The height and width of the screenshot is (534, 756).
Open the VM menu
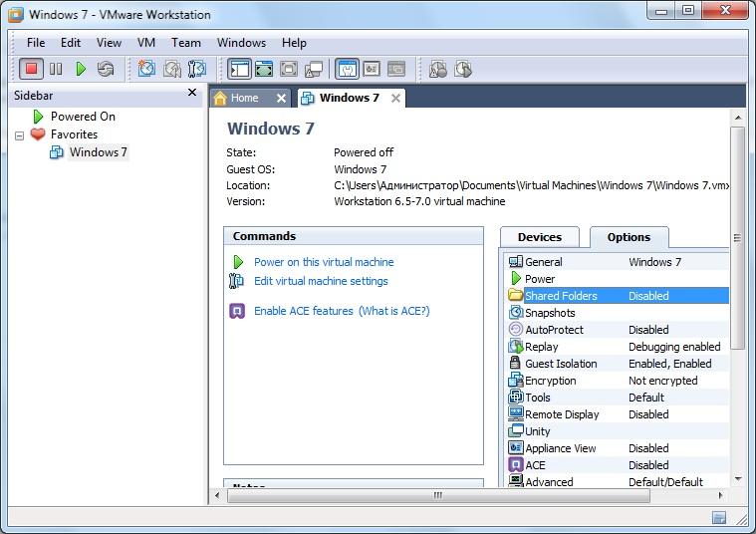[146, 43]
